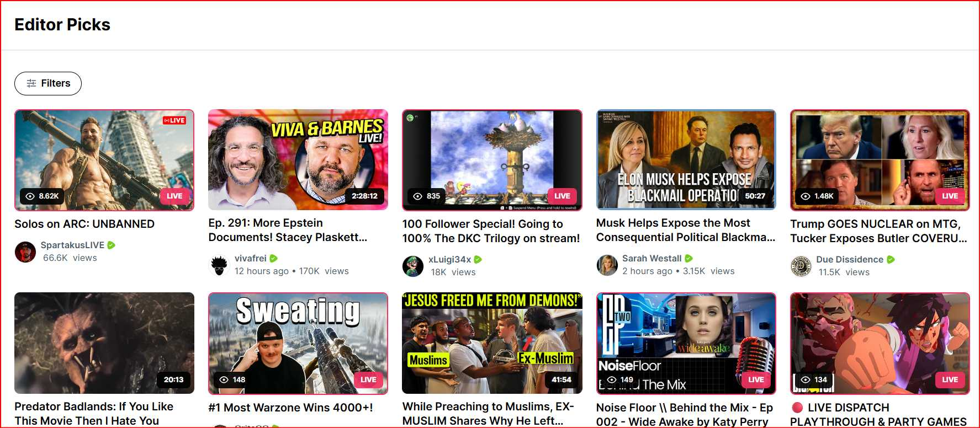Open Predator Badlands video thumbnail

(x=104, y=343)
